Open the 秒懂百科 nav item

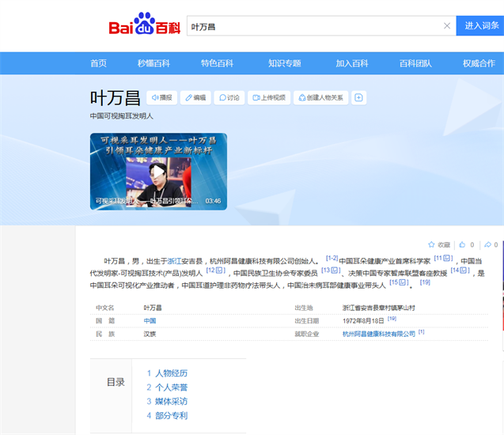[x=153, y=63]
